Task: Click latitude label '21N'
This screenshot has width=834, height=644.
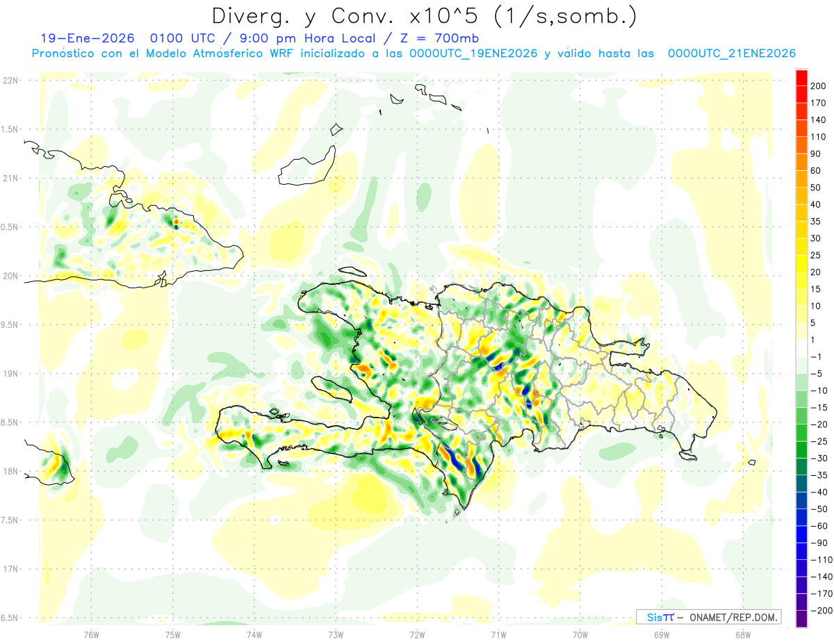Action: [10, 179]
